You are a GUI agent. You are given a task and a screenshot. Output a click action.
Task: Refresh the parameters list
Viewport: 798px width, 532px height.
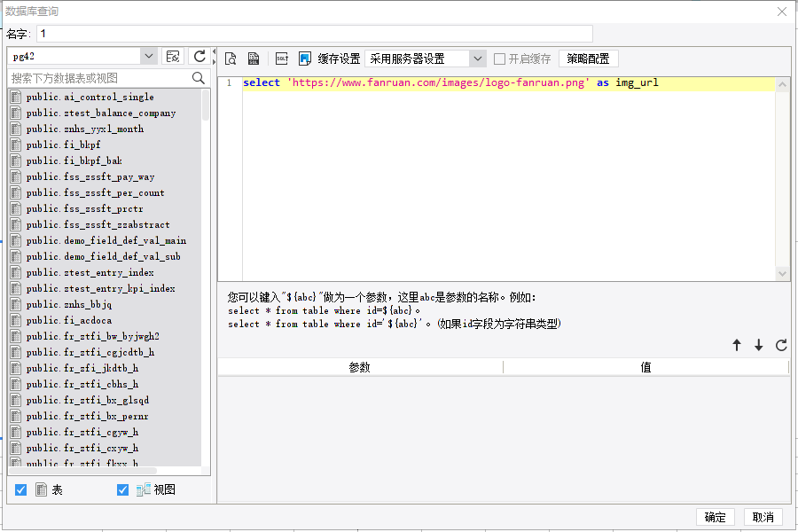click(781, 346)
